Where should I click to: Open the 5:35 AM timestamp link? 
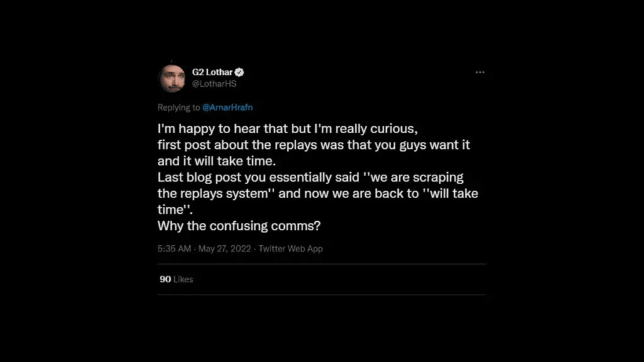coord(174,248)
